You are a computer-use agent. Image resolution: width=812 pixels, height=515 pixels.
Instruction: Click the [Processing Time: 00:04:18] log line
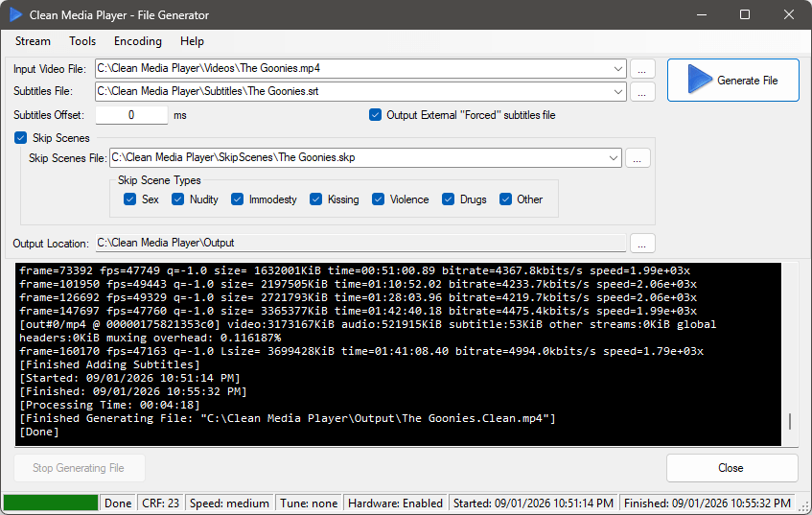pos(110,405)
